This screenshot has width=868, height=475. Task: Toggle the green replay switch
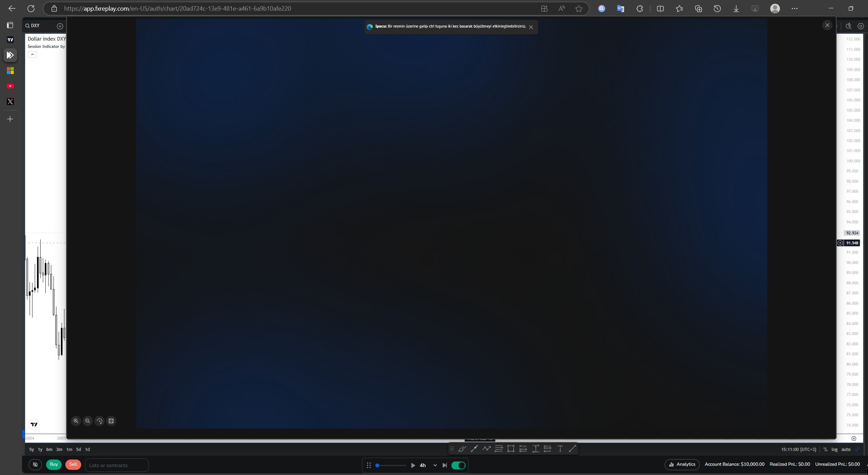click(458, 465)
